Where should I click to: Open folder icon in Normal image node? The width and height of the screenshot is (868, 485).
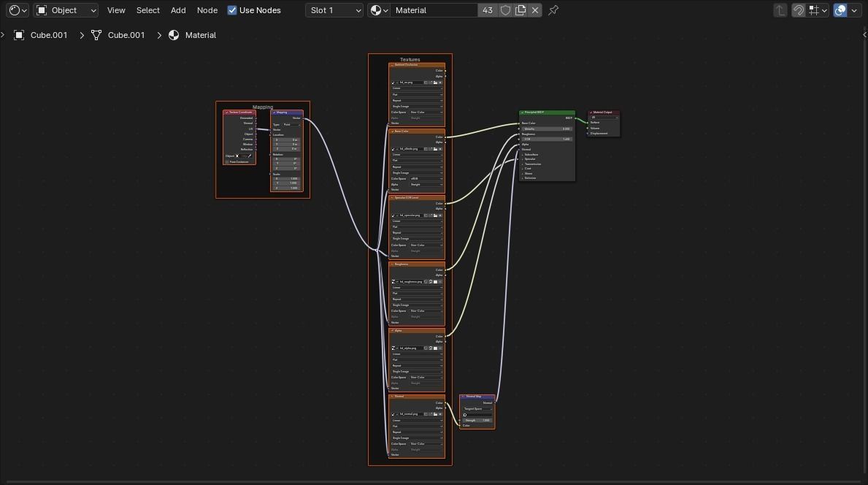[435, 414]
